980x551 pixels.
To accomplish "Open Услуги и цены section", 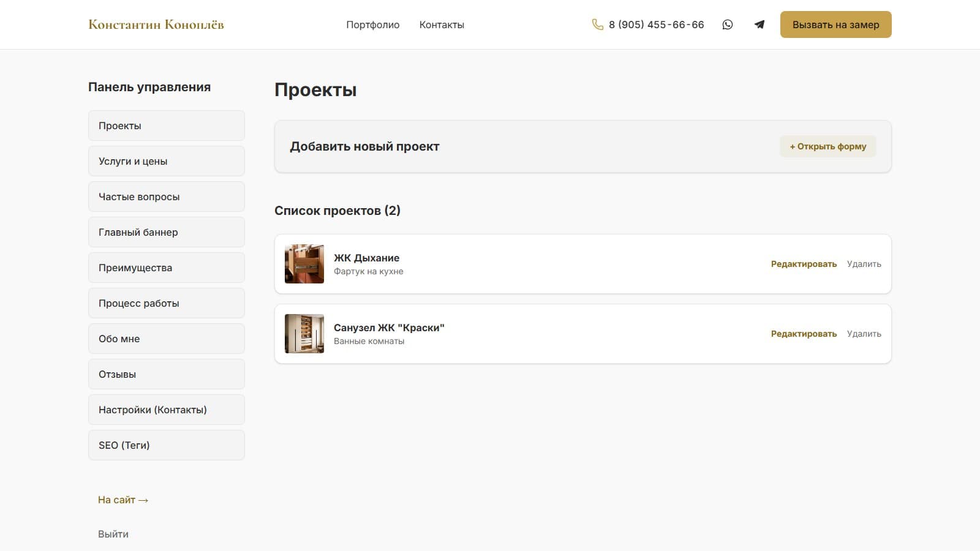I will (167, 161).
